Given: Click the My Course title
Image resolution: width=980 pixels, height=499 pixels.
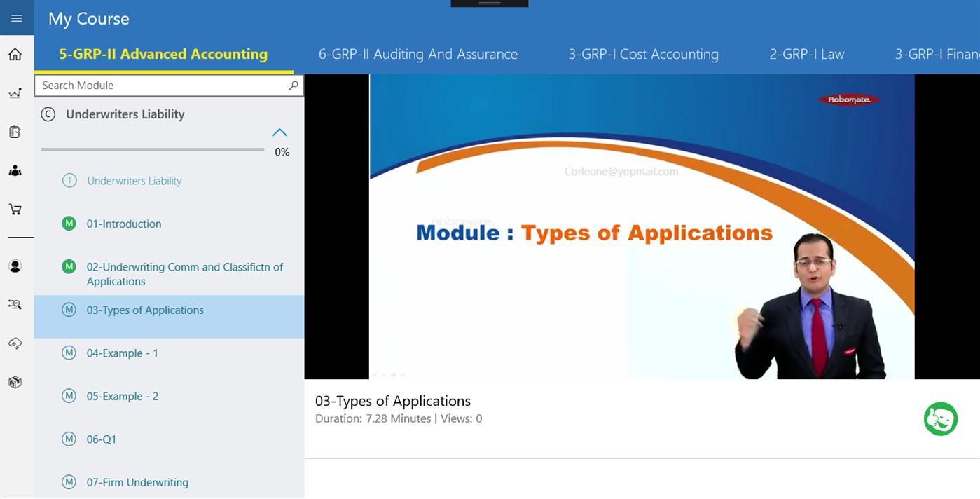Looking at the screenshot, I should point(89,19).
